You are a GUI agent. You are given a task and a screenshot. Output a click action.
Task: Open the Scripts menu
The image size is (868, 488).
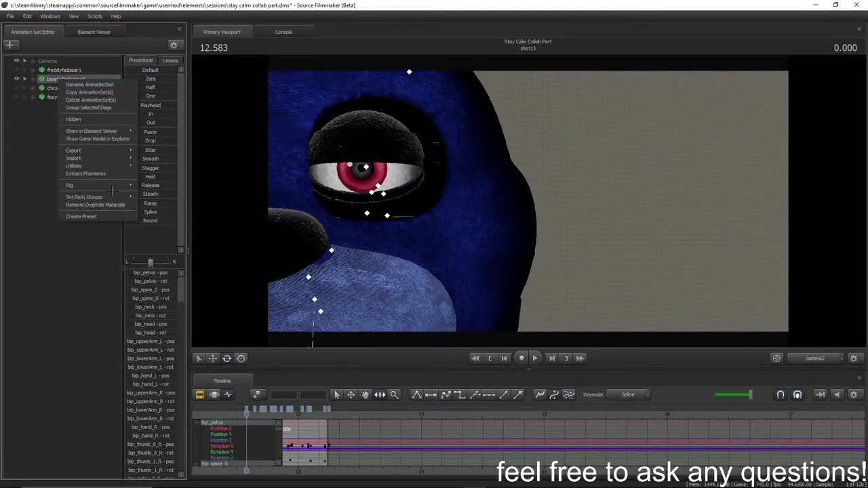pyautogui.click(x=95, y=16)
